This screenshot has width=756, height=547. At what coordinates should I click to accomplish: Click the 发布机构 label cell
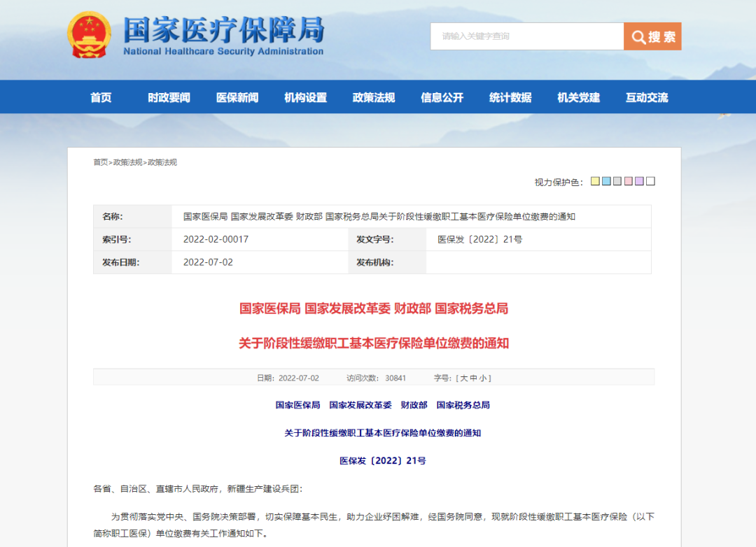pos(387,262)
